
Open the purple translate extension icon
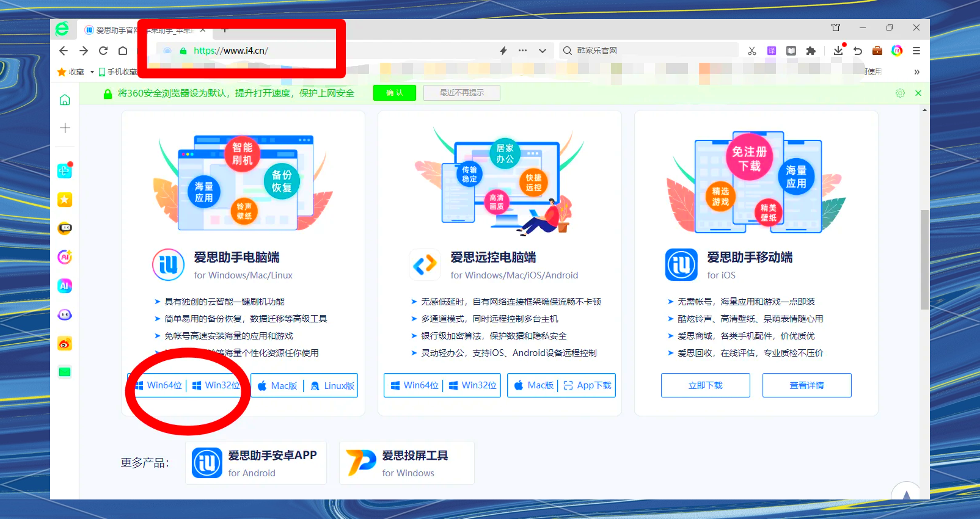pyautogui.click(x=772, y=51)
